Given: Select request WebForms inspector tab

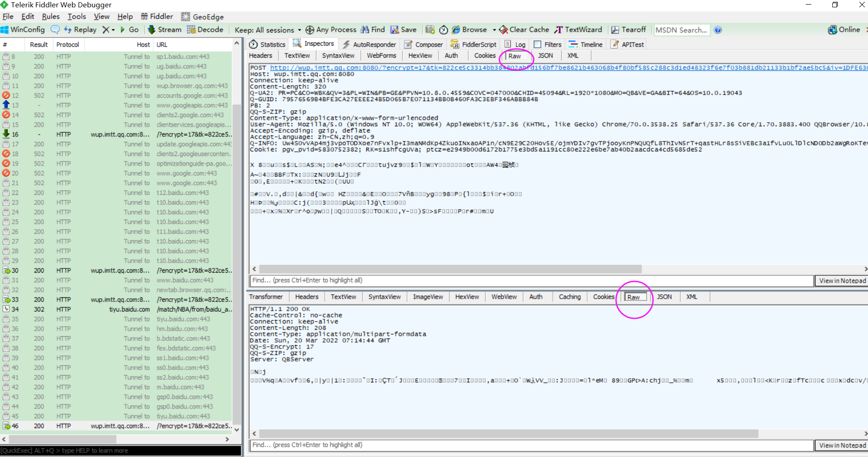Looking at the screenshot, I should pos(381,55).
